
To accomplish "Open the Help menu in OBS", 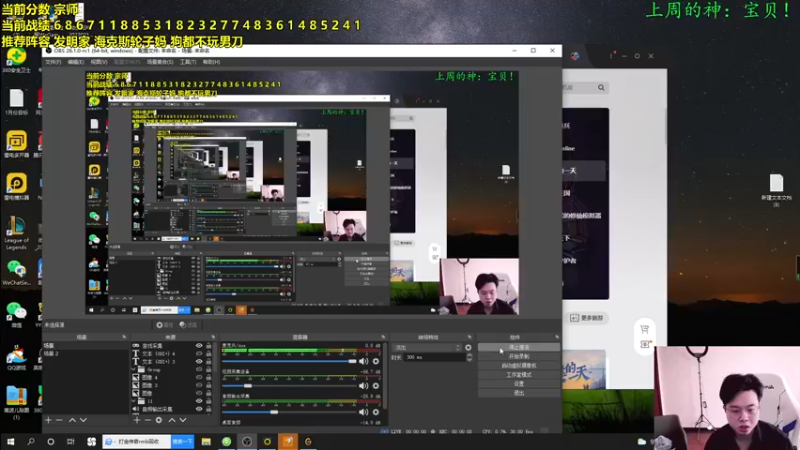I will (211, 62).
